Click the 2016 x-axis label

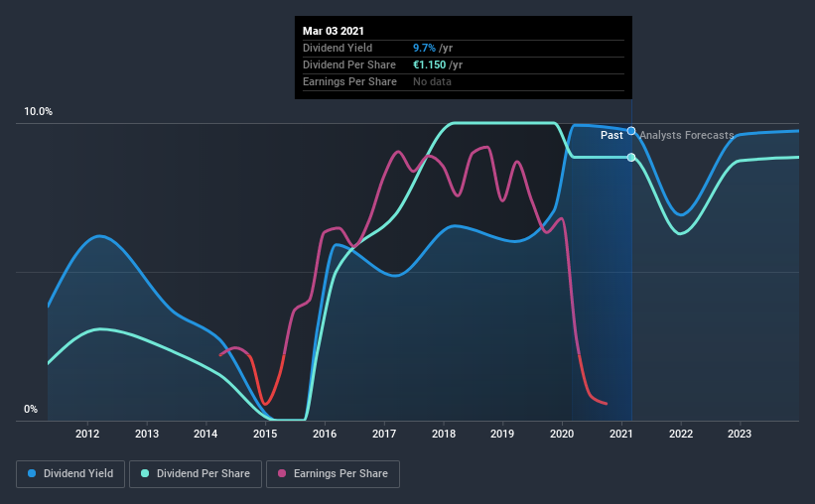(325, 434)
